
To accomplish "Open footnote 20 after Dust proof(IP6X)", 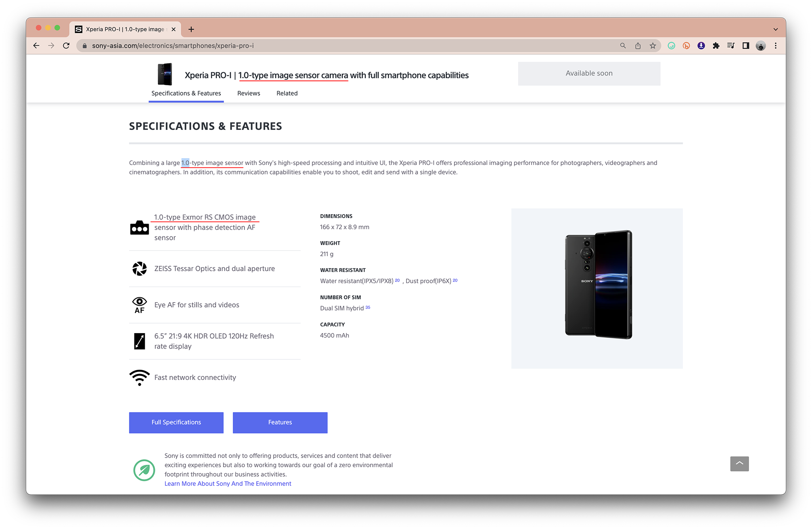I will pyautogui.click(x=455, y=280).
